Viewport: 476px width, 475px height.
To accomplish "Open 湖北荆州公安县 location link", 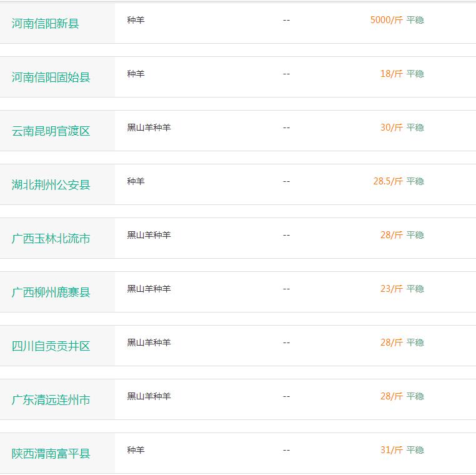I will (51, 184).
